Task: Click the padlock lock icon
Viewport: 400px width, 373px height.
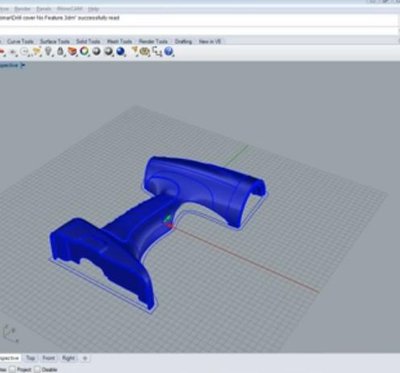Action: (x=60, y=51)
